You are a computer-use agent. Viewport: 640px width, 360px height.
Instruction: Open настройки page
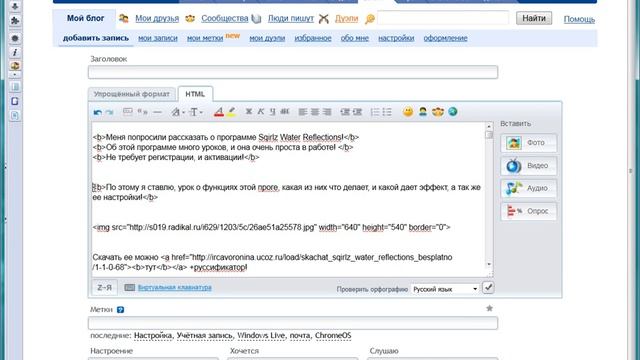click(396, 38)
